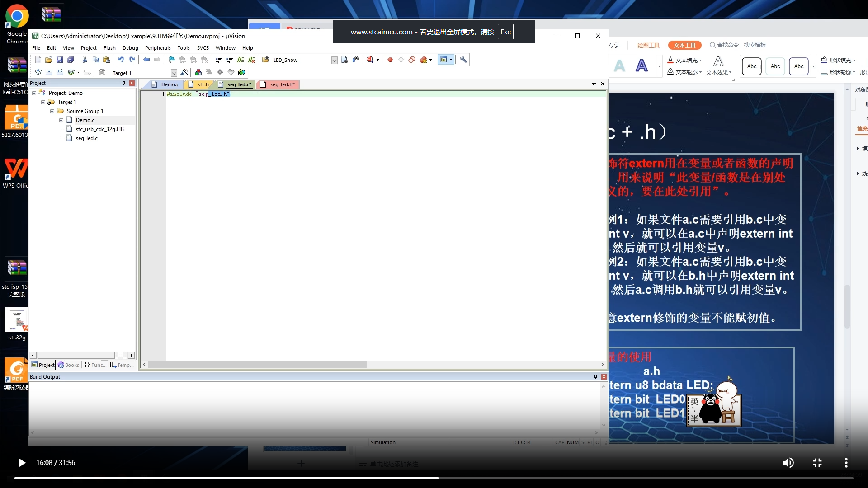Navigate backwards with blue left arrow
Viewport: 868px width, 488px height.
click(146, 60)
